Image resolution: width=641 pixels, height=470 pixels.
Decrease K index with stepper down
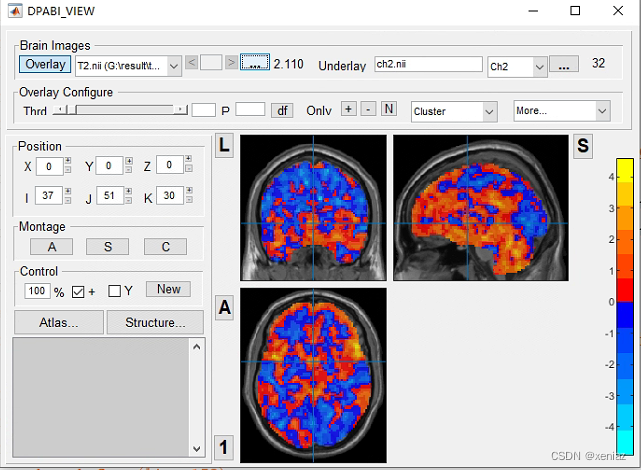tap(189, 199)
